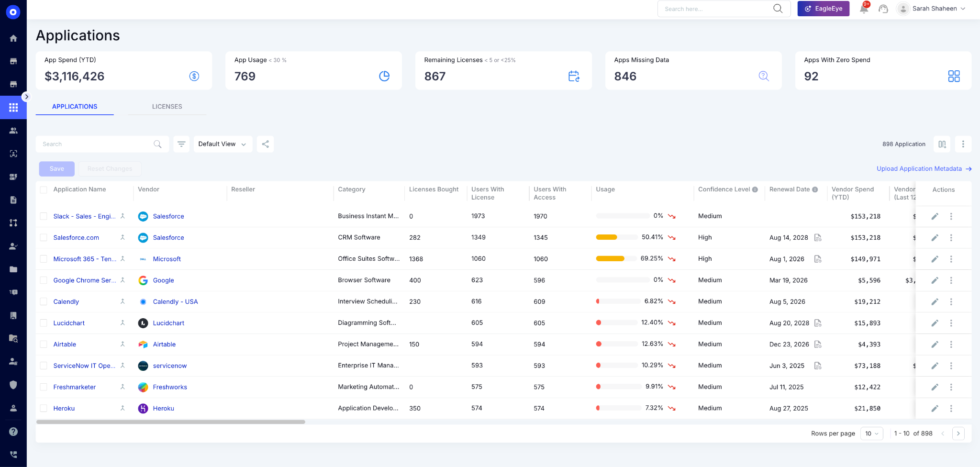Edit the Salesforce.com row with pencil
The height and width of the screenshot is (467, 980).
pyautogui.click(x=935, y=238)
